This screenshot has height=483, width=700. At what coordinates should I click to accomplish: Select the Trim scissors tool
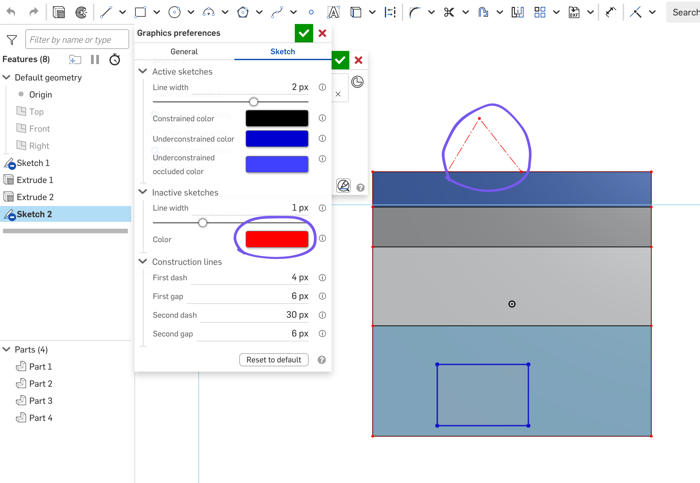449,12
